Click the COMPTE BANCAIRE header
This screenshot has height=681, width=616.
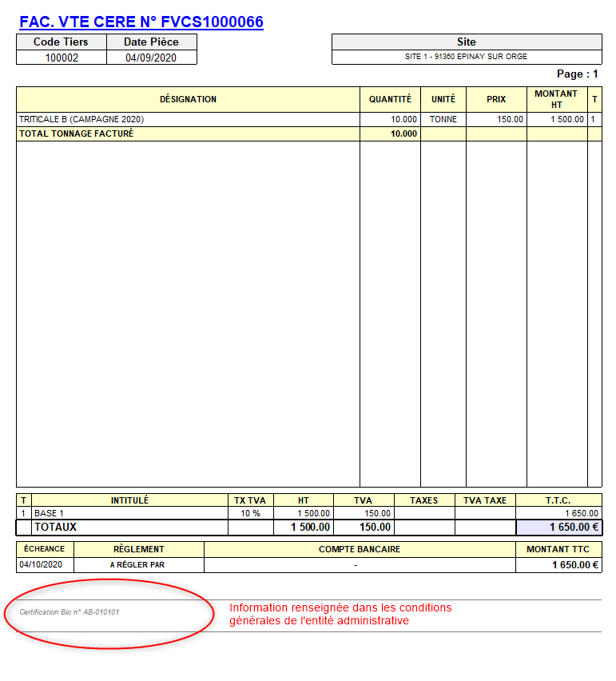tap(360, 549)
